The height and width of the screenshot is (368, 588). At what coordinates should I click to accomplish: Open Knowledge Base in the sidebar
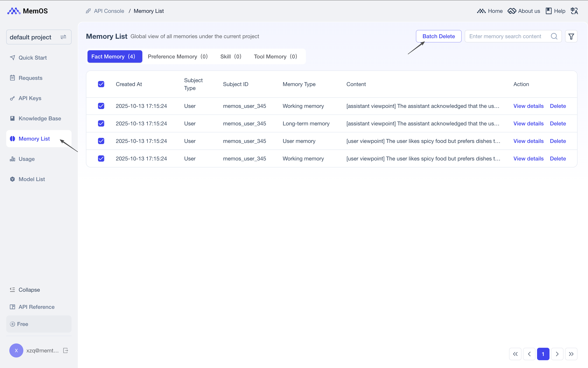click(39, 118)
